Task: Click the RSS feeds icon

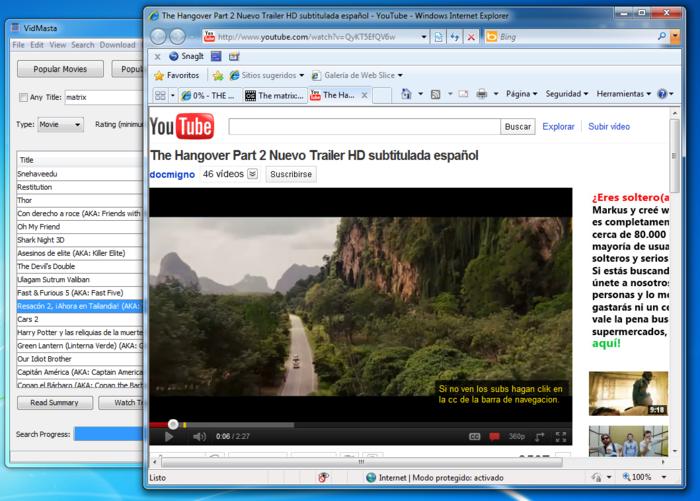Action: tap(435, 94)
